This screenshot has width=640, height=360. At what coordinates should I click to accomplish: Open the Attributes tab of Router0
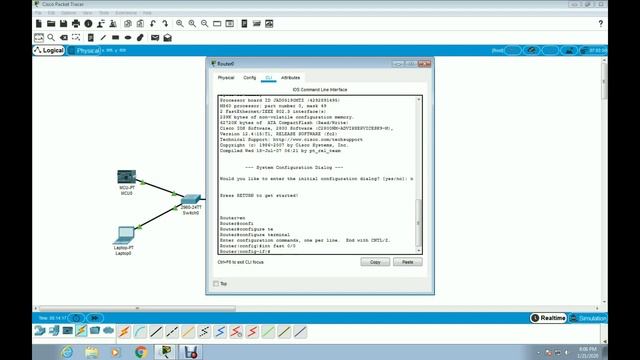(290, 78)
